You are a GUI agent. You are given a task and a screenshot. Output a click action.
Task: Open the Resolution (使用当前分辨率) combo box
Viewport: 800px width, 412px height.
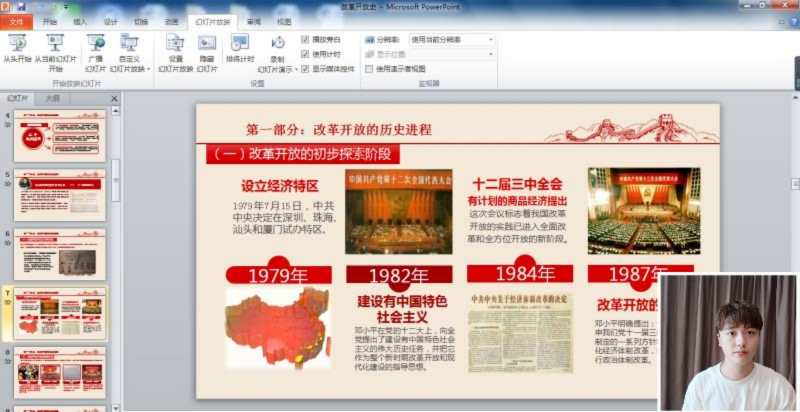pyautogui.click(x=452, y=39)
